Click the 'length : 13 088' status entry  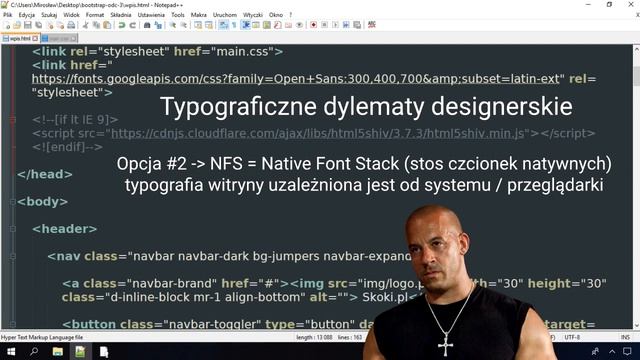pyautogui.click(x=314, y=337)
